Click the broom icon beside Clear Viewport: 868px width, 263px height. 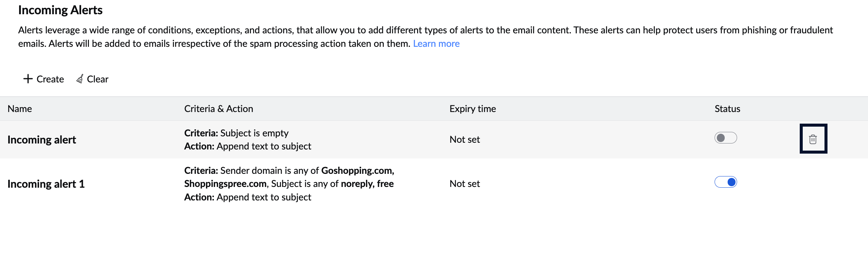point(80,79)
